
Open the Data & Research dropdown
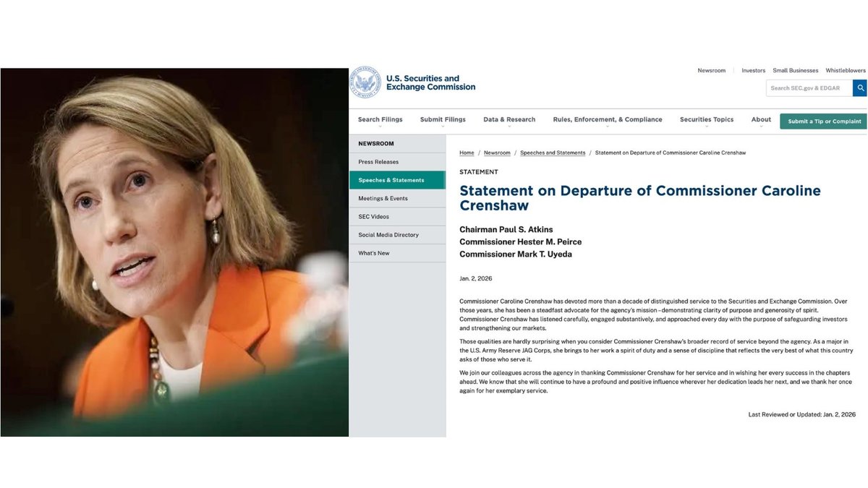[x=509, y=120]
